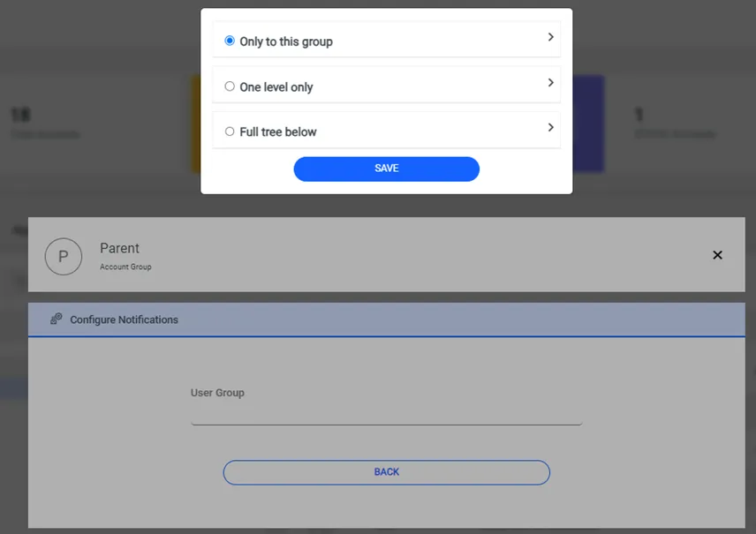Viewport: 756px width, 534px height.
Task: Click the BACK button
Action: point(386,472)
